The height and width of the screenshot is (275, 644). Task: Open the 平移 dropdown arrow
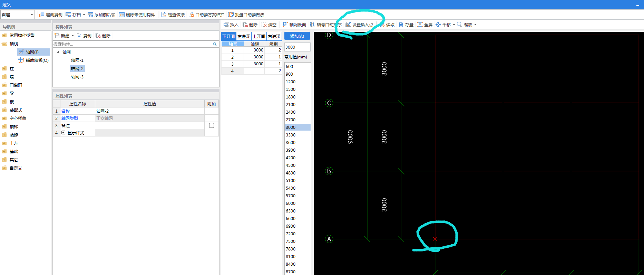pyautogui.click(x=454, y=25)
